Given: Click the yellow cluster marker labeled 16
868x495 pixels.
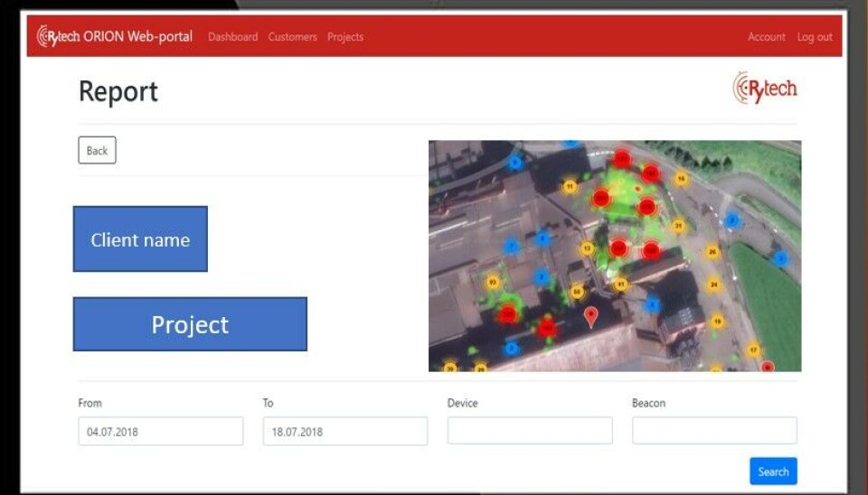Looking at the screenshot, I should 681,179.
